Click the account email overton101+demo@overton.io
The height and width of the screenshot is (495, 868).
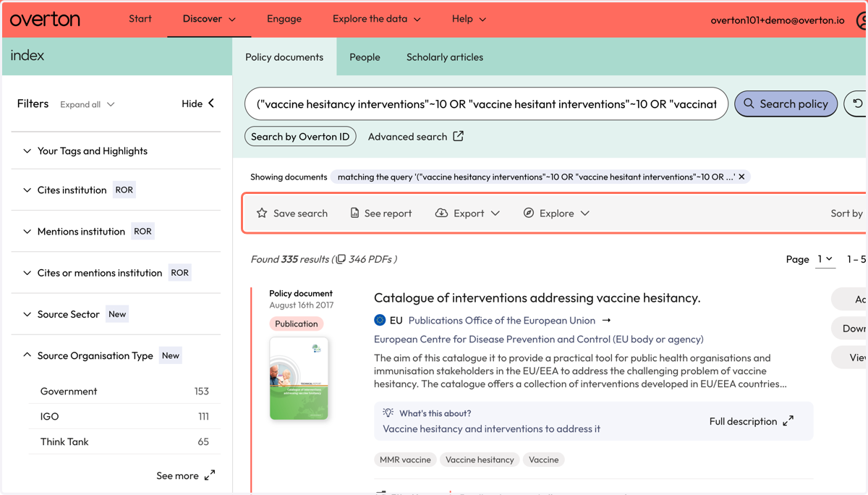tap(778, 20)
